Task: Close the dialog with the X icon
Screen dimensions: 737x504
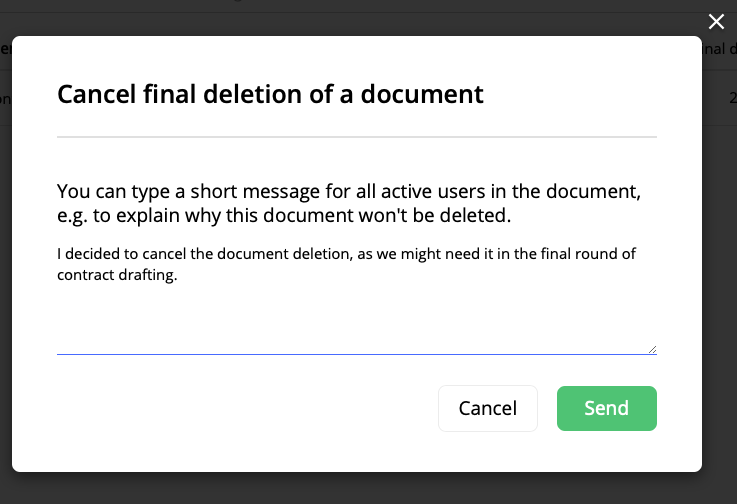Action: coord(716,21)
